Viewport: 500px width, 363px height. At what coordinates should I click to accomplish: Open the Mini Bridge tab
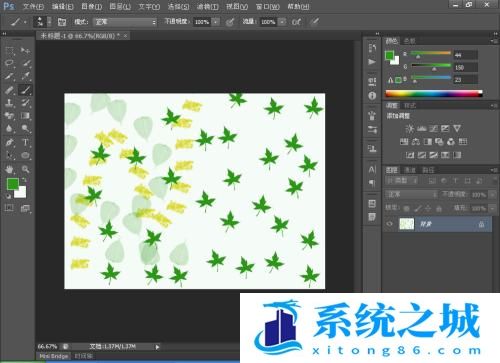53,356
